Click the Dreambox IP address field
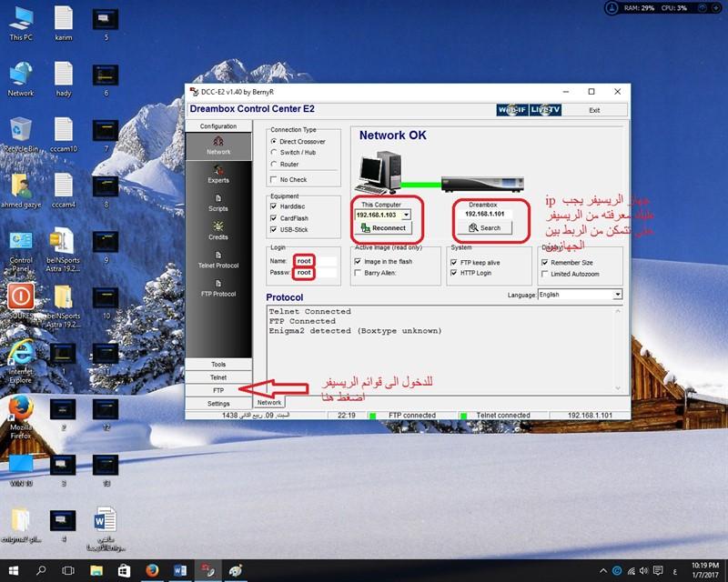 (484, 214)
